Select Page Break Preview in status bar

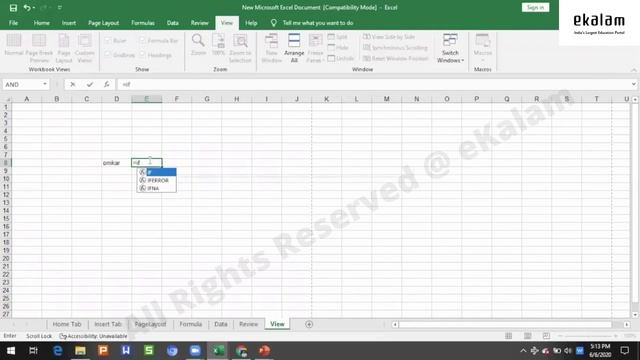546,336
